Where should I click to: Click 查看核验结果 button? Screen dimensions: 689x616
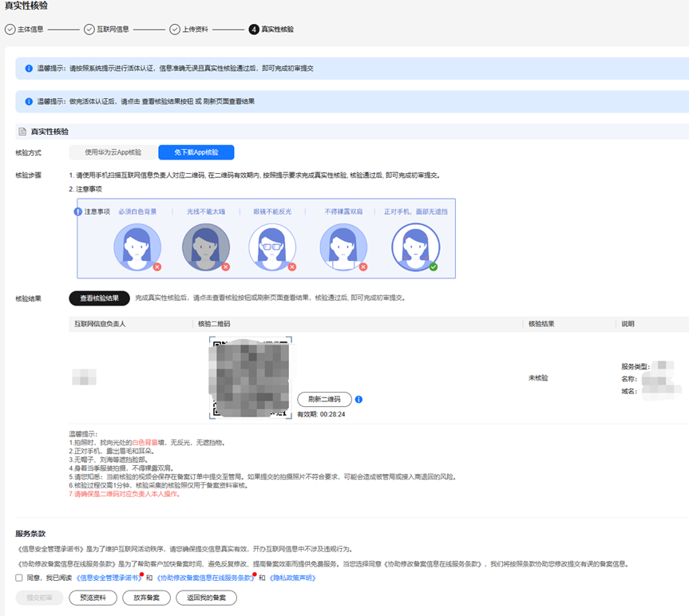(x=99, y=298)
